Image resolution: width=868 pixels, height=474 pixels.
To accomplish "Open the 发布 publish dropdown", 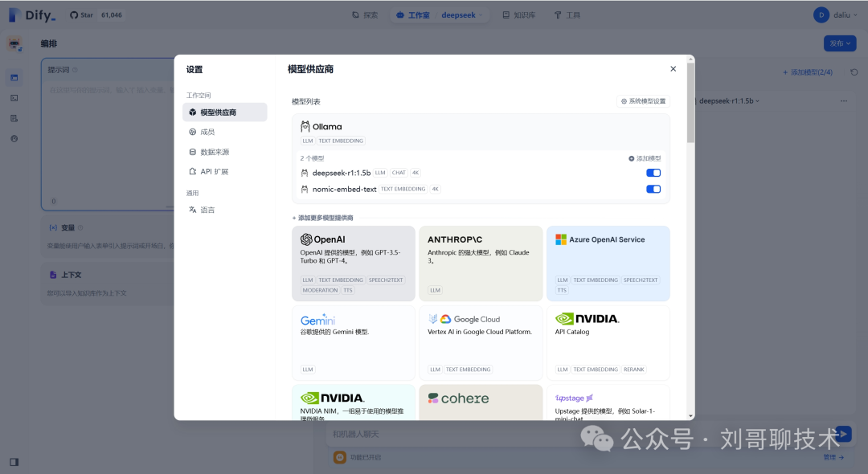I will (x=840, y=43).
